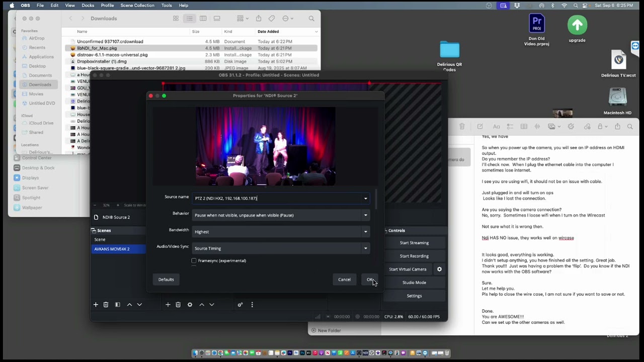
Task: Click the Finder search magnifier
Action: click(311, 19)
